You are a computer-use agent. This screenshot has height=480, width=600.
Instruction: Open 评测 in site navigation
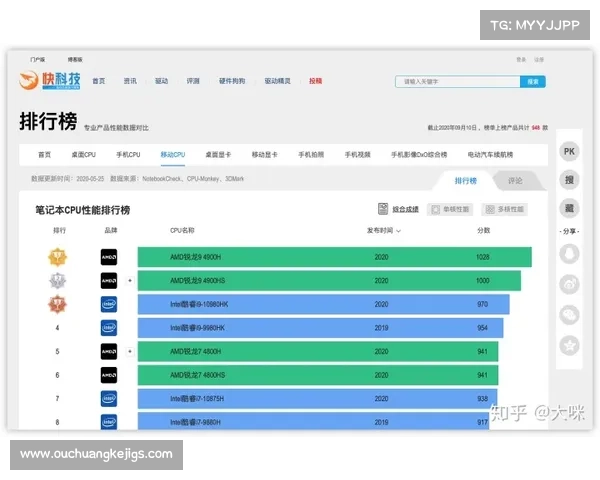(193, 81)
